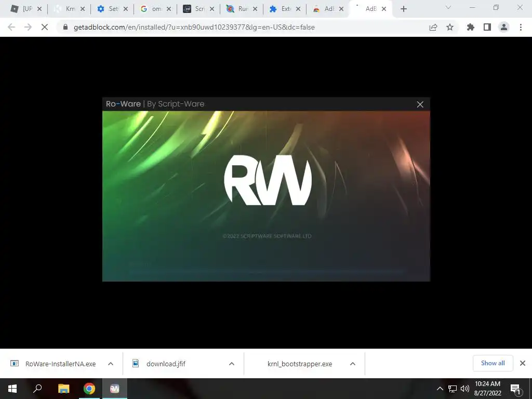This screenshot has width=532, height=399.
Task: Toggle the side panel
Action: click(x=487, y=27)
